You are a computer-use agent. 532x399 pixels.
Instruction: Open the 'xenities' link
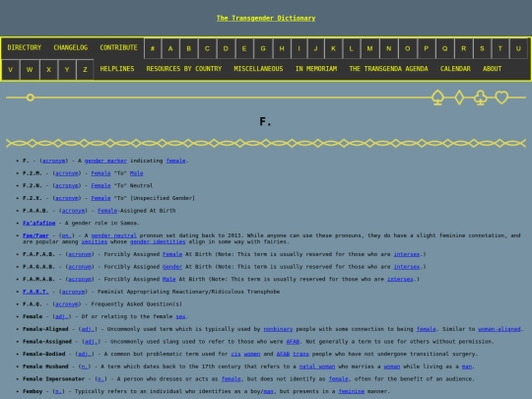[95, 241]
